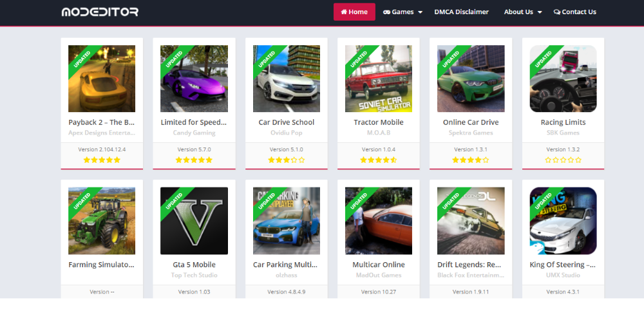Select the Drift Legends game icon
The width and height of the screenshot is (644, 313).
pyautogui.click(x=471, y=221)
